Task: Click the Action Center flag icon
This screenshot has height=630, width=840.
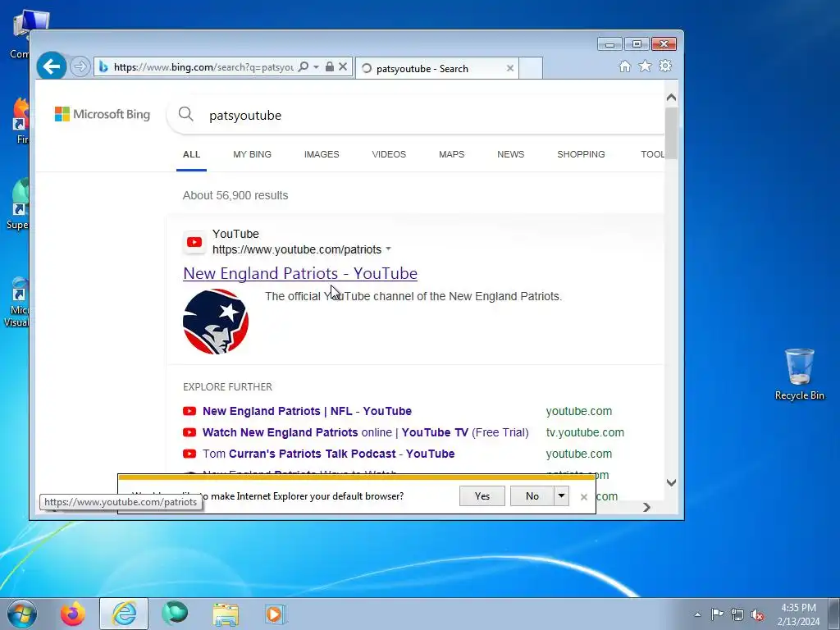Action: click(x=717, y=614)
